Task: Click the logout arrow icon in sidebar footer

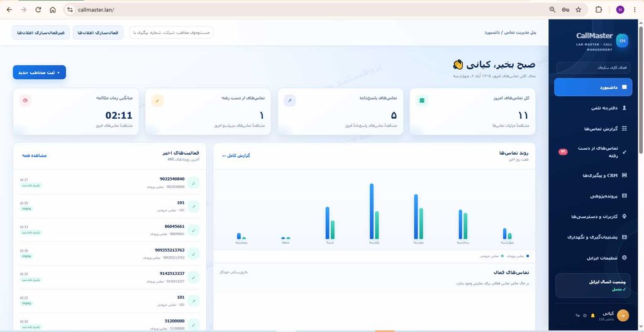Action: coord(577,315)
